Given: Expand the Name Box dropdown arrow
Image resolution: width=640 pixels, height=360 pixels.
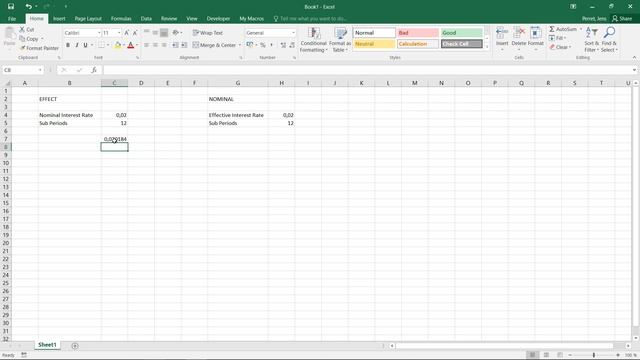Looking at the screenshot, I should 40,70.
